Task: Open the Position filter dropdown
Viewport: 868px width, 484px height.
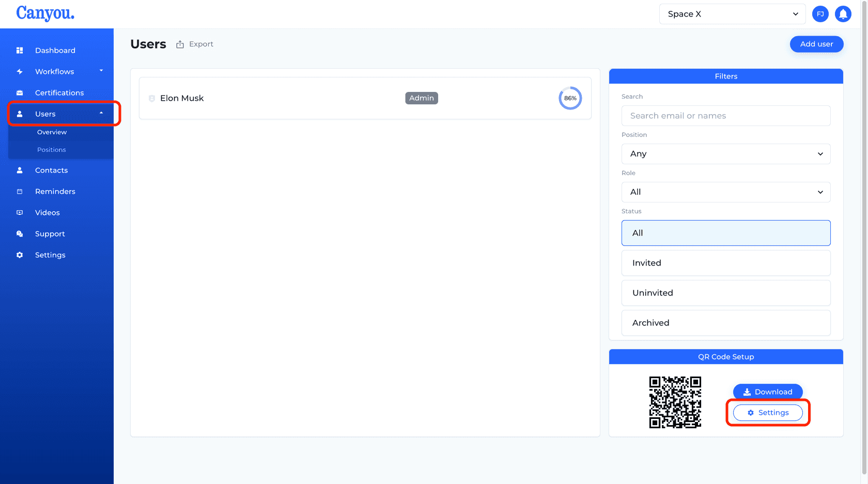Action: coord(726,154)
